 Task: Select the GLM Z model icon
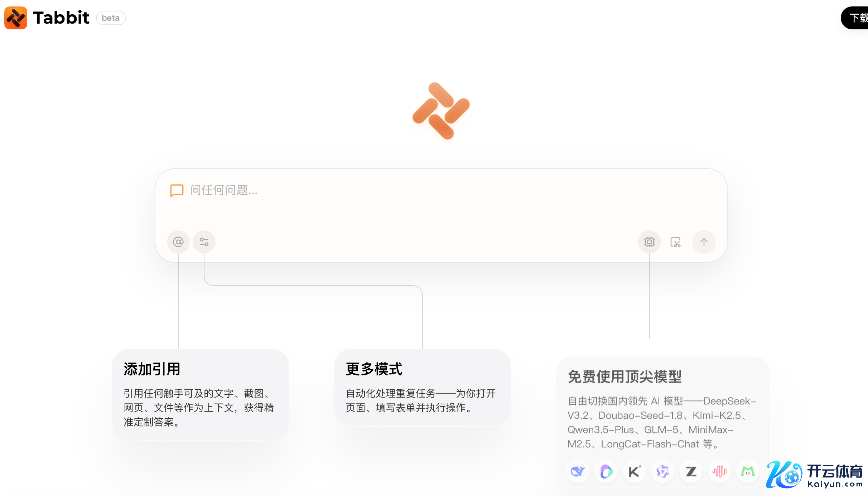click(x=691, y=472)
